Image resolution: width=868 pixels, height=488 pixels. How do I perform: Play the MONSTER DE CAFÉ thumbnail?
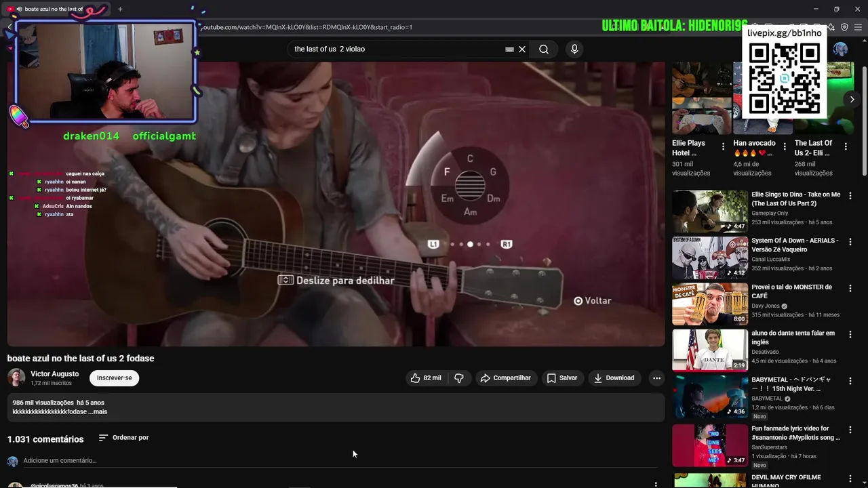click(x=710, y=304)
